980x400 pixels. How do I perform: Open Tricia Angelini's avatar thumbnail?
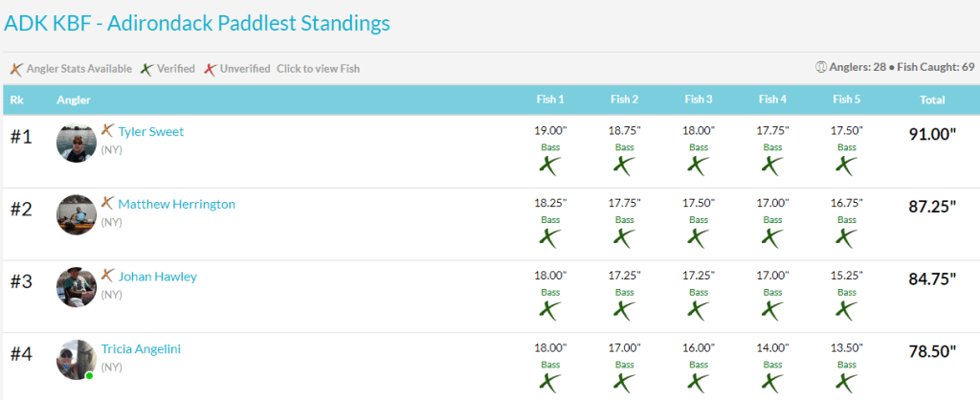[x=77, y=360]
